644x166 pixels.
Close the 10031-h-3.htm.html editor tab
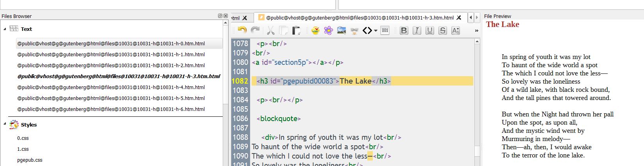(459, 18)
